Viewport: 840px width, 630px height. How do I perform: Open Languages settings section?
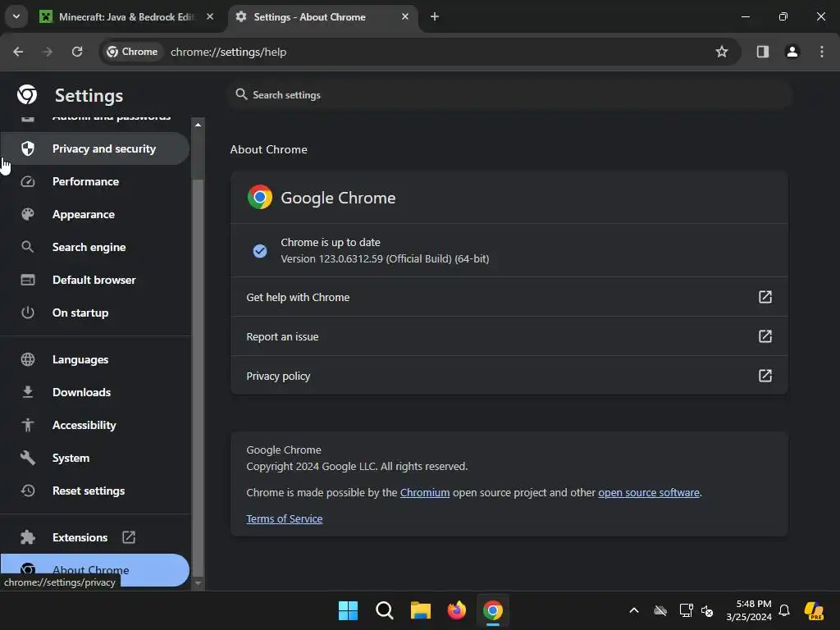click(95, 359)
